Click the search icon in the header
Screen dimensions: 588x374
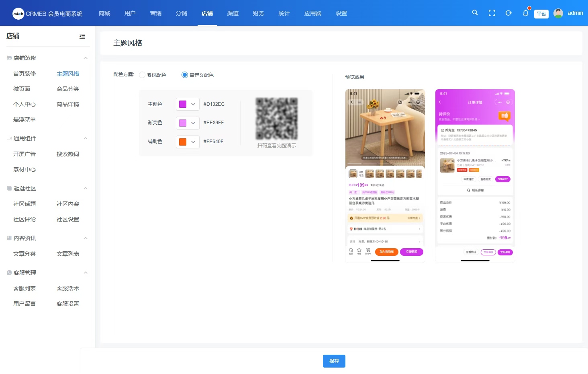click(475, 13)
